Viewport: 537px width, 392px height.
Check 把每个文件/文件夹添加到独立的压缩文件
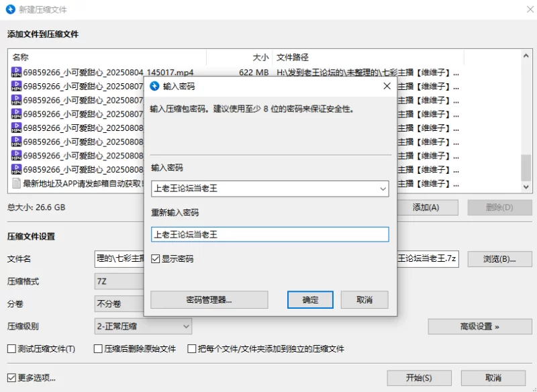(x=192, y=349)
